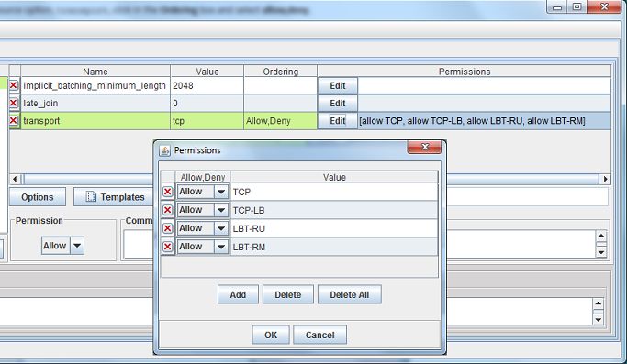Viewport: 627px width, 364px height.
Task: Open the Allow dropdown for LBT-RU
Action: pos(220,228)
